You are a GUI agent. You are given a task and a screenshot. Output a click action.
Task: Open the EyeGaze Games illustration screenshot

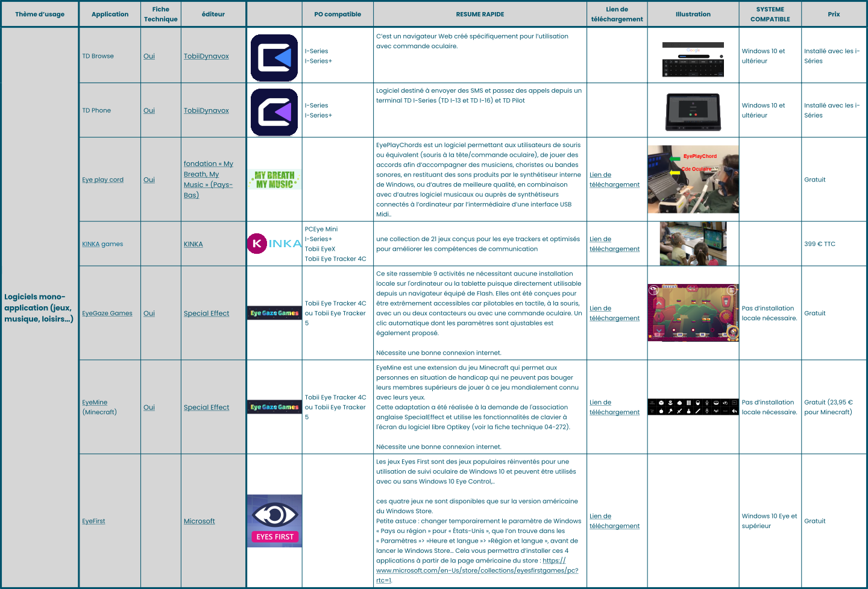(693, 313)
